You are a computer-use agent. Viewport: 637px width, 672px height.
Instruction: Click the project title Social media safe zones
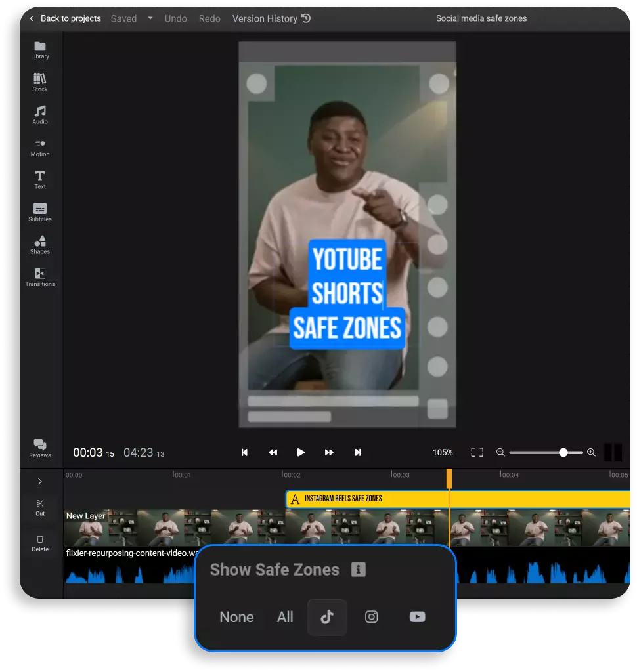(x=481, y=18)
